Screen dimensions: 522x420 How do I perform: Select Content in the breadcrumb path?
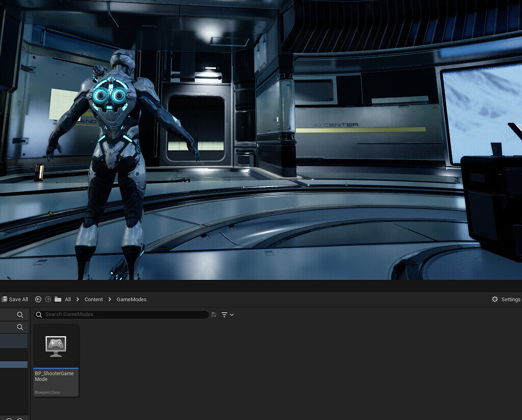click(94, 299)
